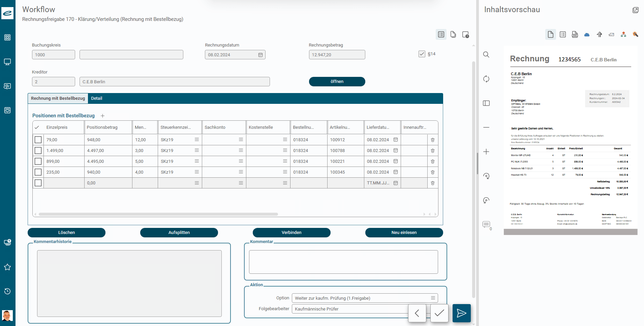
Task: Click the öffnen button
Action: coord(337,82)
